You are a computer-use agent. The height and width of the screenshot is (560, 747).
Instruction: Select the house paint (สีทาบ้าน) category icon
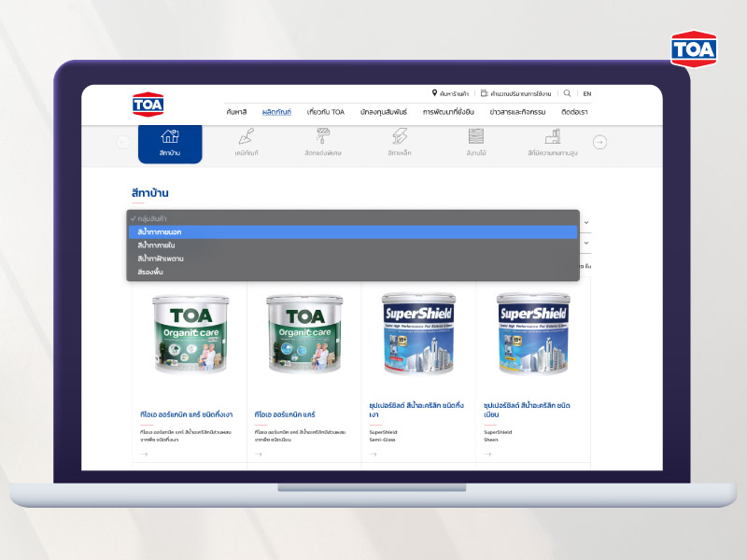click(x=169, y=137)
